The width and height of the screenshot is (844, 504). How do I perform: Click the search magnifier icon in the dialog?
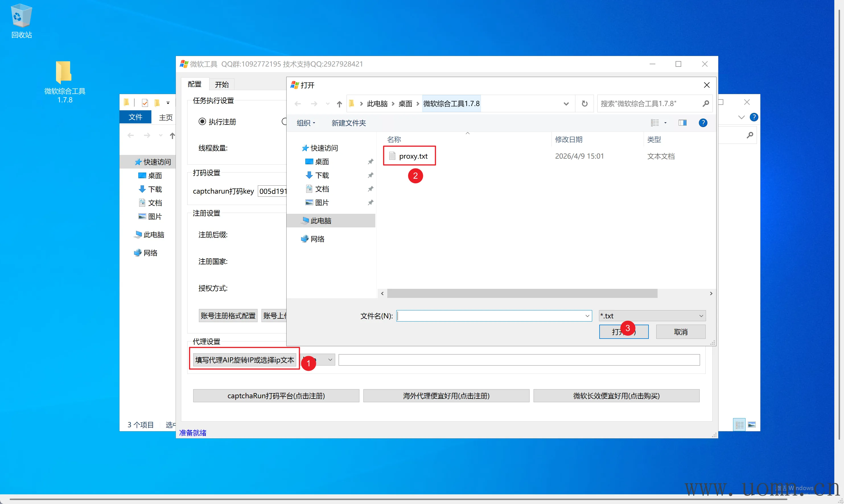[x=705, y=103]
